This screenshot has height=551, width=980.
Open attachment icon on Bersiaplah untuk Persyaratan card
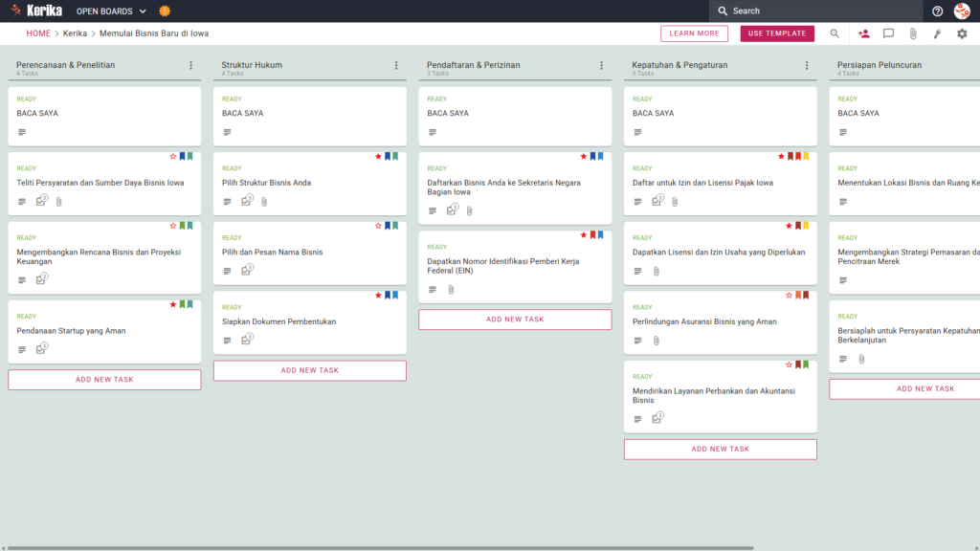(x=861, y=360)
